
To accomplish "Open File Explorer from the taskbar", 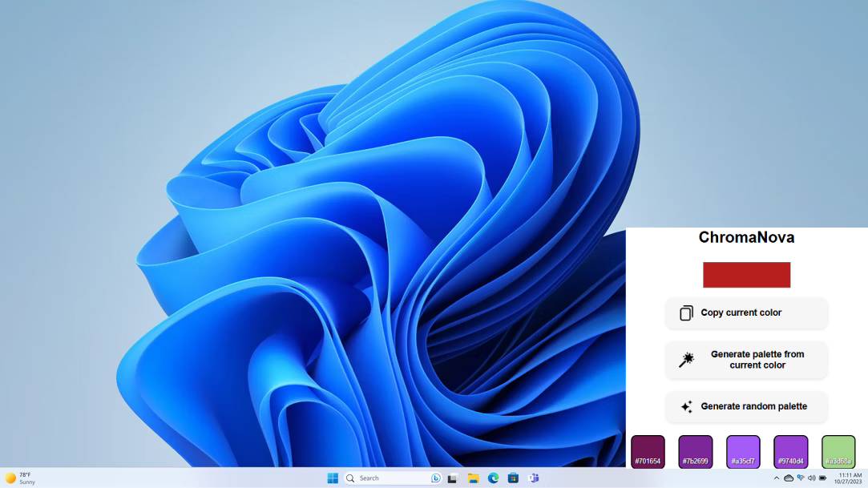I will (x=474, y=478).
